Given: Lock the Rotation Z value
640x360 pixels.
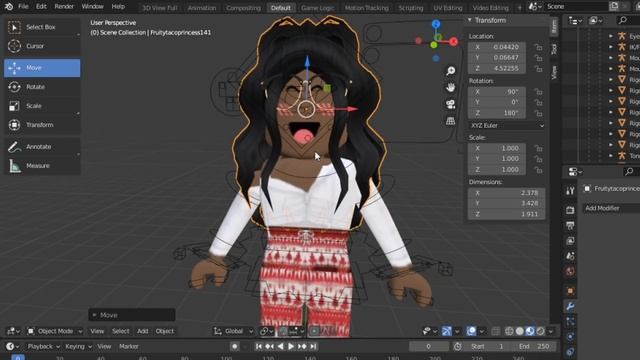Looking at the screenshot, I should tap(538, 113).
